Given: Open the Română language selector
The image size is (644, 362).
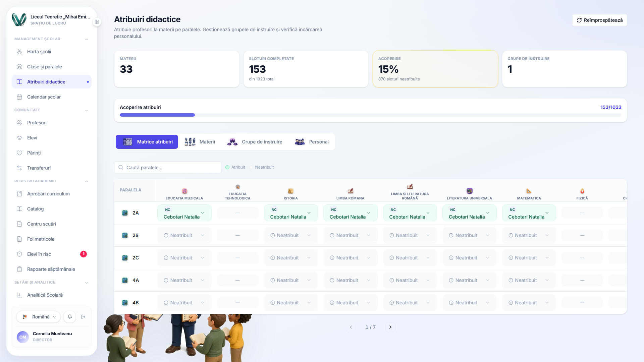Looking at the screenshot, I should (39, 317).
